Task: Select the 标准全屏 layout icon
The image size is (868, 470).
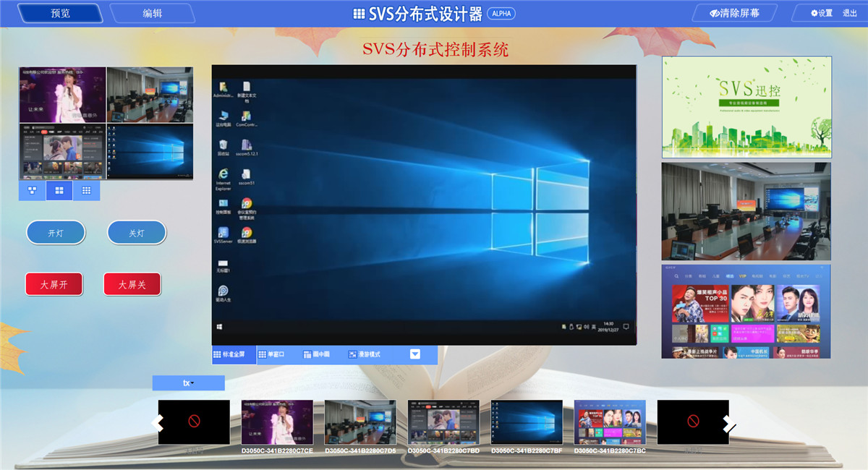Action: pos(231,354)
